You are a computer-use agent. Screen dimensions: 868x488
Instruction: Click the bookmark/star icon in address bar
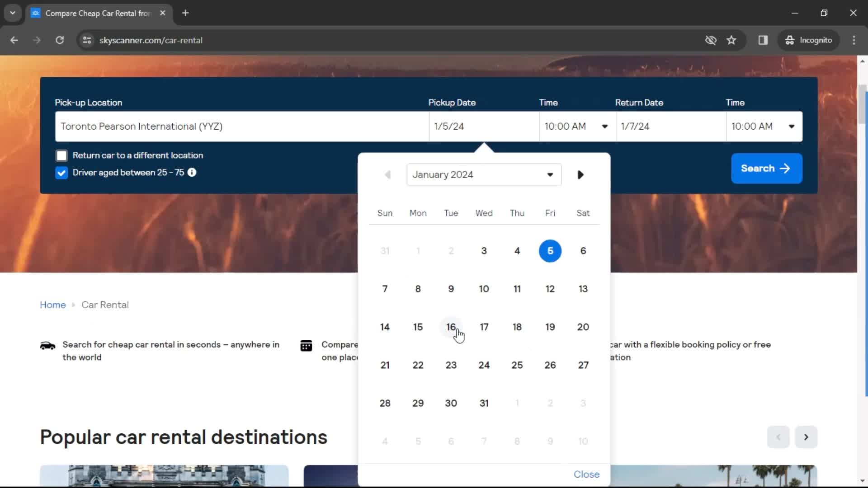coord(731,41)
